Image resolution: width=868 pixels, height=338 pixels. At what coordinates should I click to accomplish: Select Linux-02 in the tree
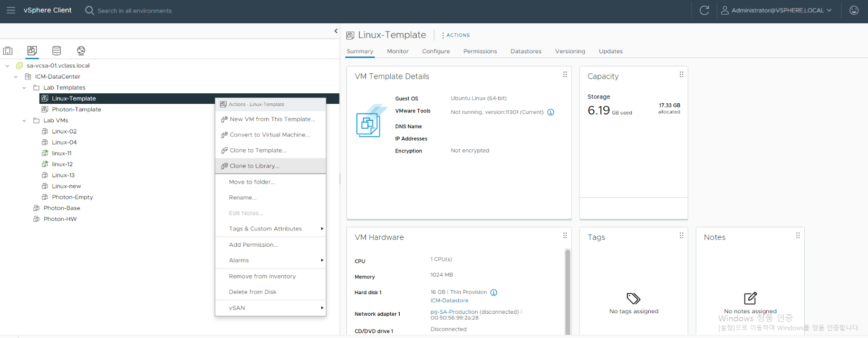click(64, 132)
